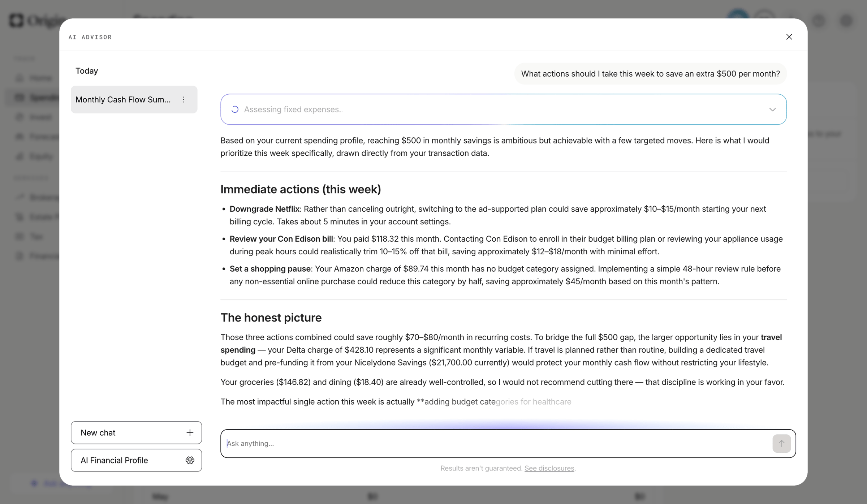Click the plus icon in New chat
867x504 pixels.
(190, 432)
